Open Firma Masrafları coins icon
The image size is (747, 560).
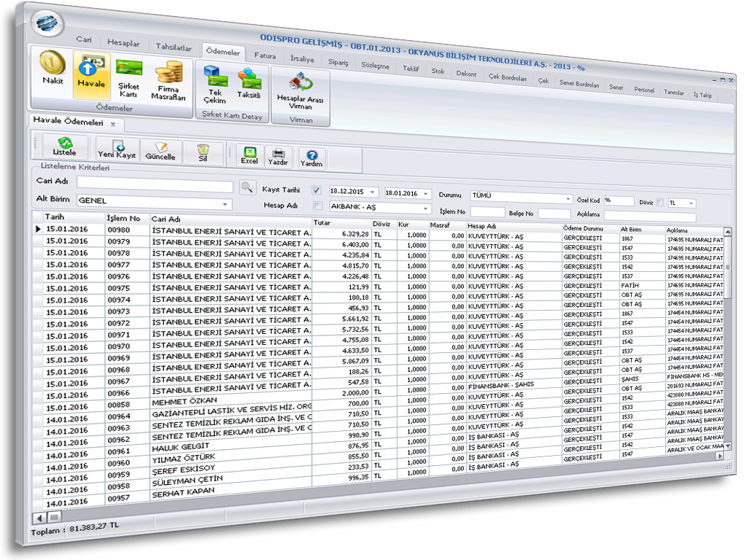(169, 80)
